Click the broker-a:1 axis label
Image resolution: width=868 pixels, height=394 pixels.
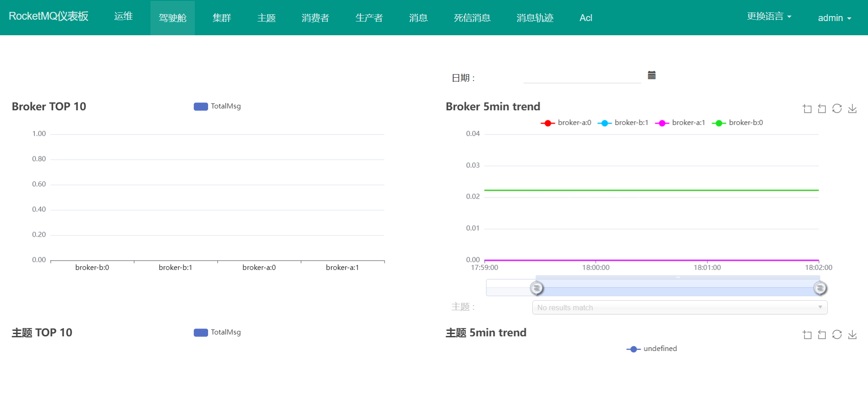[x=343, y=268]
